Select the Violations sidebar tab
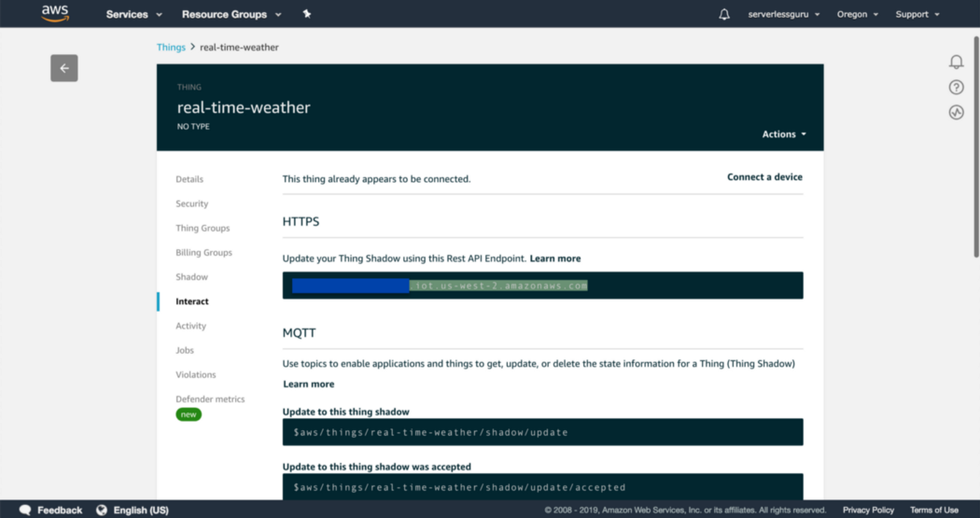Screen dimensions: 980x518 [196, 374]
